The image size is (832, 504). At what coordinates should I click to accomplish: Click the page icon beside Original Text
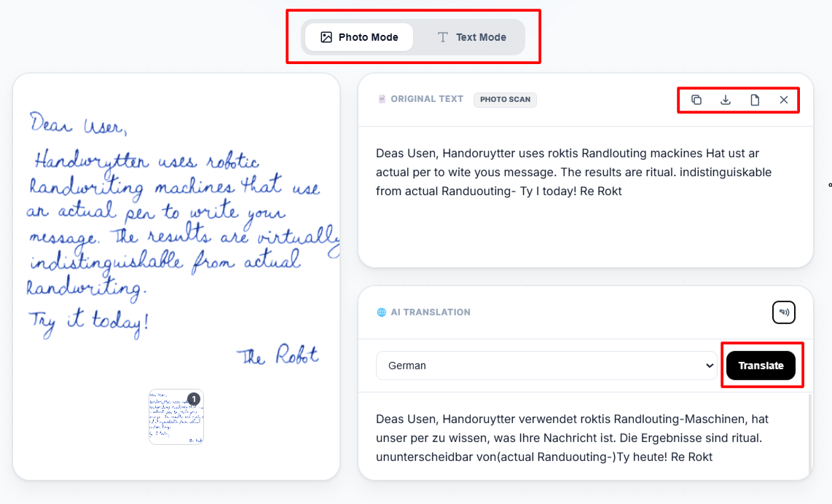[x=382, y=99]
